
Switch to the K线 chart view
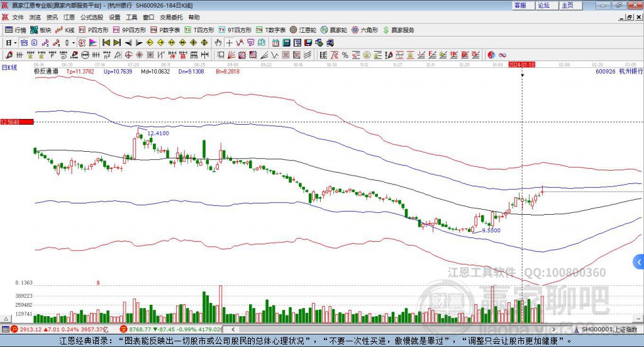(65, 30)
